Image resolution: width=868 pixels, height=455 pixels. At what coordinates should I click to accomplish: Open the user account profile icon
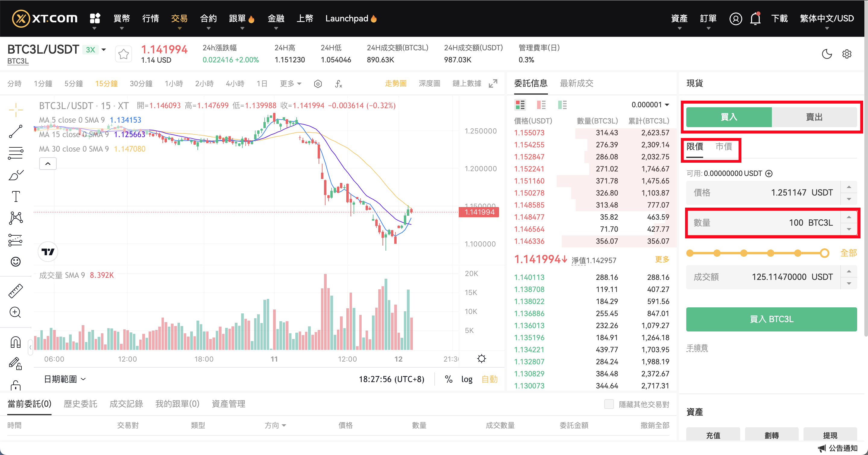(x=736, y=18)
